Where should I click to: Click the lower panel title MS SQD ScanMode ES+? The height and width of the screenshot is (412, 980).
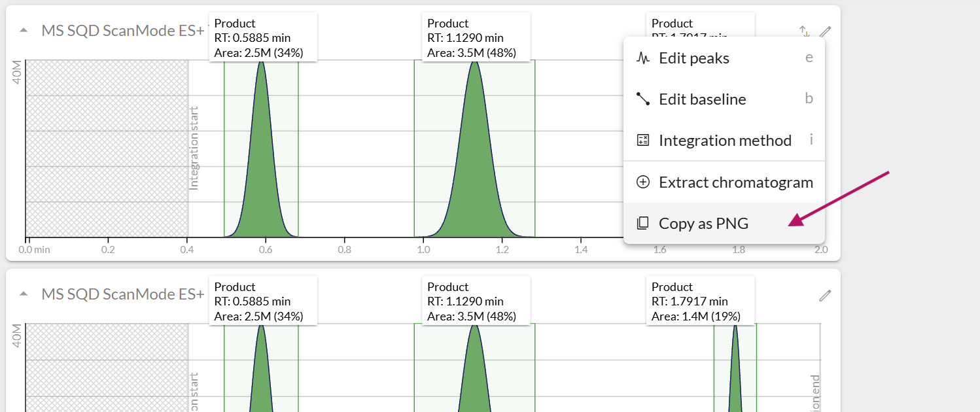coord(123,294)
